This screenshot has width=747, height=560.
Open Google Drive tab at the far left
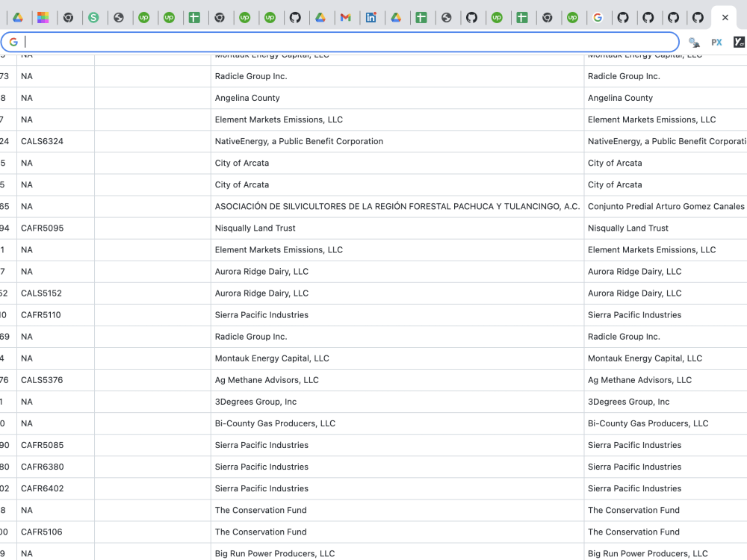tap(18, 18)
